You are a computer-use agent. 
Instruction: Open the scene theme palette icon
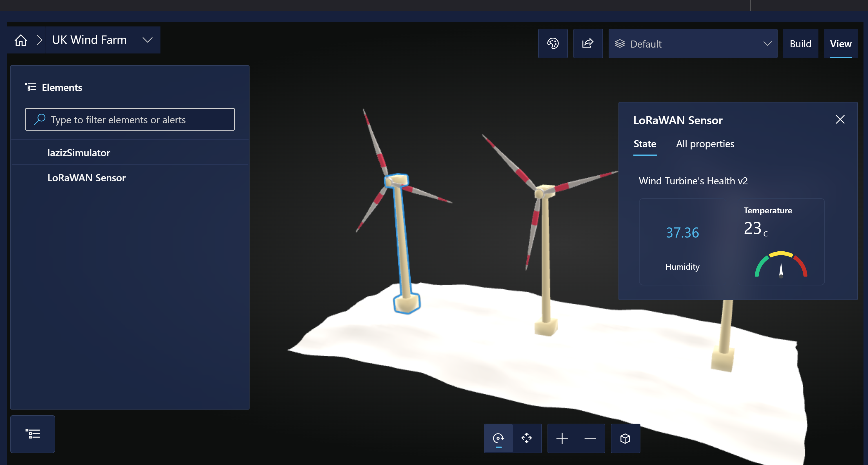[x=553, y=43]
